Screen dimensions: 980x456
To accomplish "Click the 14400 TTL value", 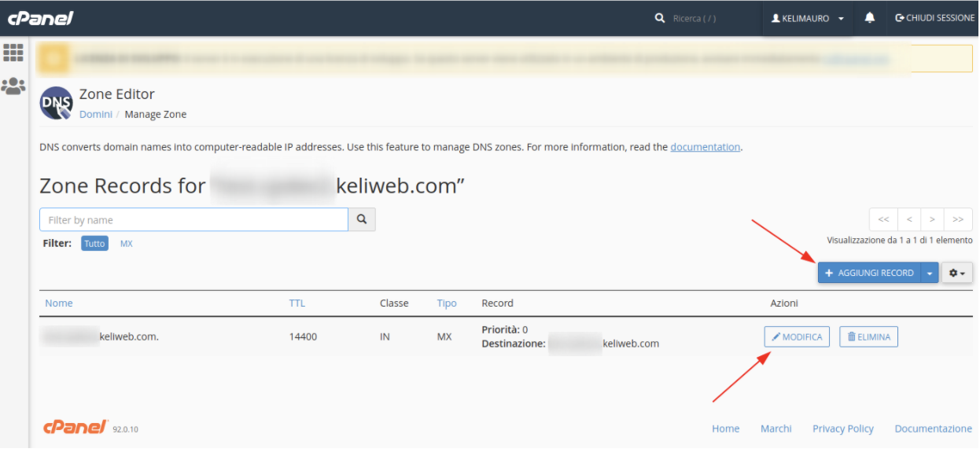I will click(x=303, y=336).
